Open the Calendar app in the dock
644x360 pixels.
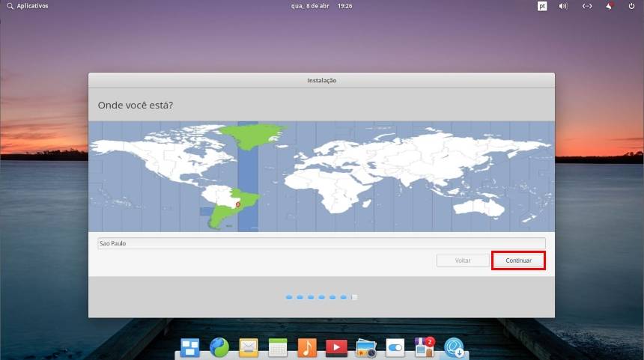click(278, 347)
